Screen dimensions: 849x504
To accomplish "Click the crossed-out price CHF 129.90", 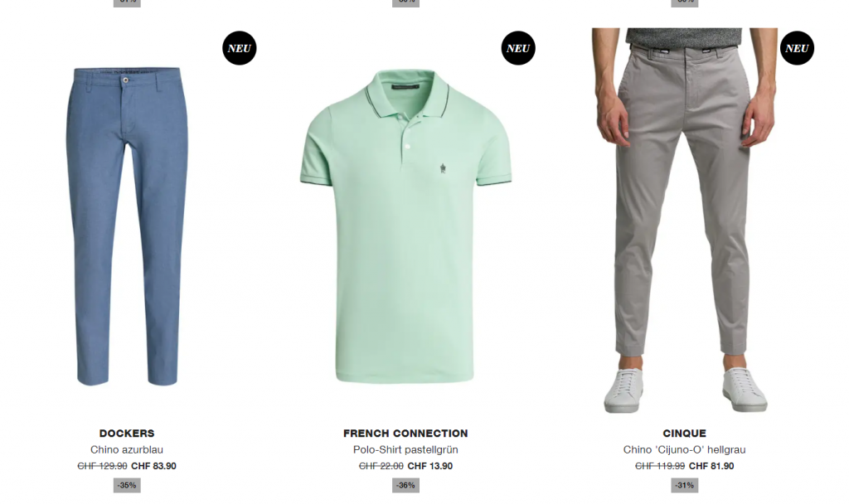I will click(x=102, y=466).
